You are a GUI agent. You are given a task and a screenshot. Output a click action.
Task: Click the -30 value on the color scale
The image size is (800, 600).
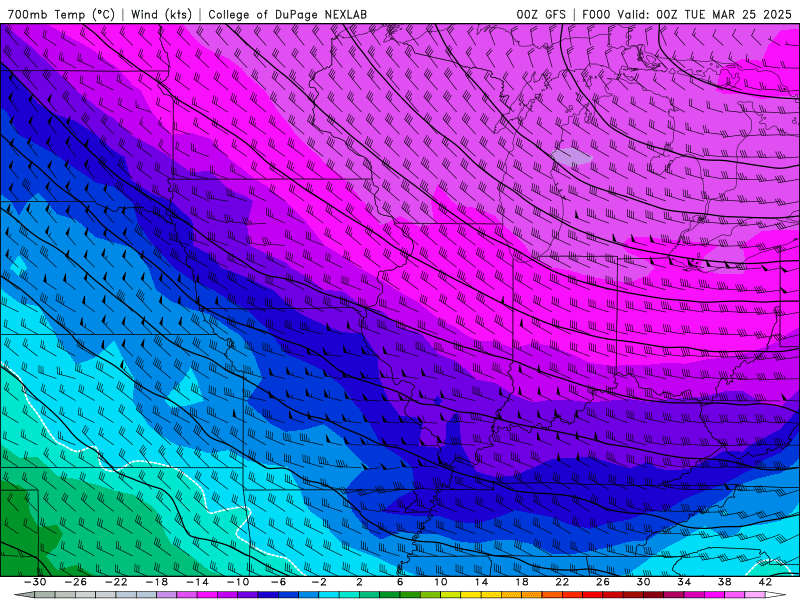[35, 582]
